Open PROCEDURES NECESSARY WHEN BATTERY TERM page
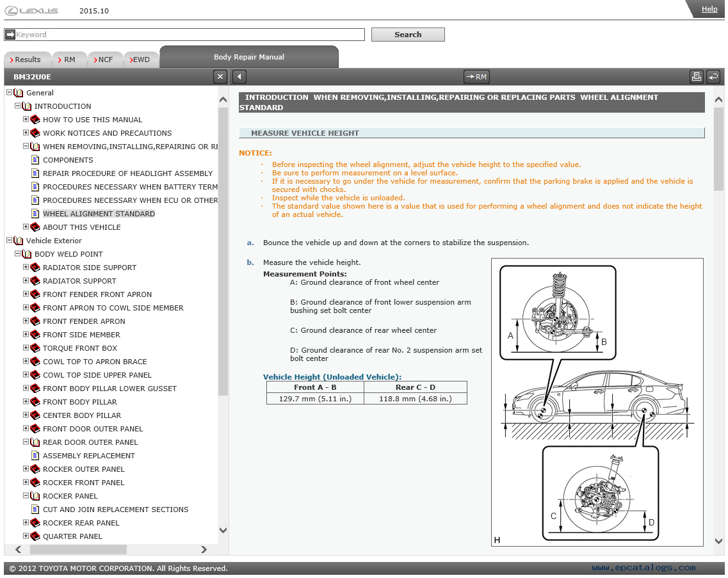Viewport: 728px width, 578px height. pyautogui.click(x=130, y=187)
